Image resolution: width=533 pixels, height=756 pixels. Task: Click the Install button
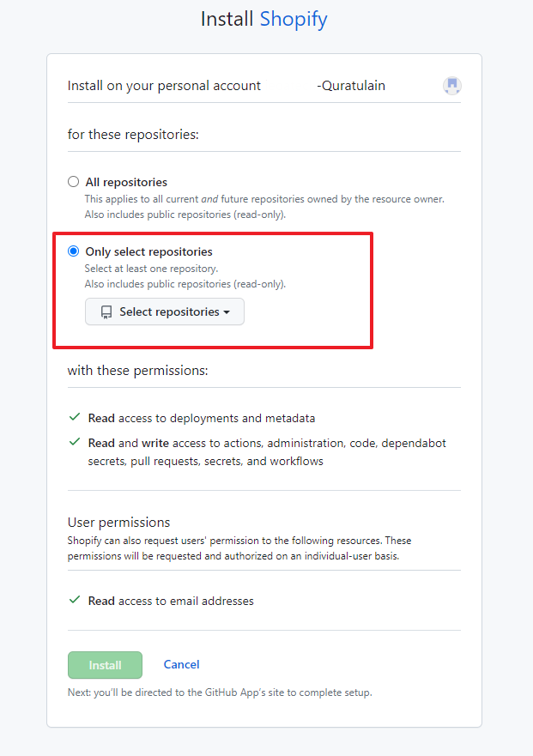tap(105, 664)
